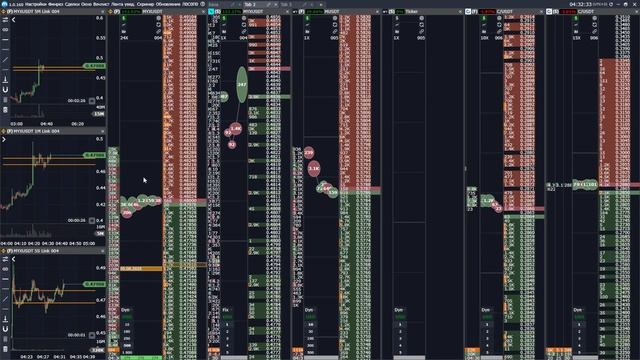Click green dollar icon in first MYXUSDT order book
Image resolution: width=640 pixels, height=360 pixels.
(124, 18)
